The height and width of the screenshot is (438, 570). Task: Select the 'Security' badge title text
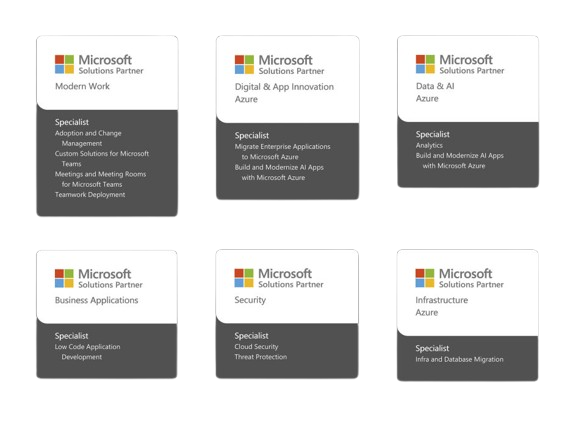point(250,300)
